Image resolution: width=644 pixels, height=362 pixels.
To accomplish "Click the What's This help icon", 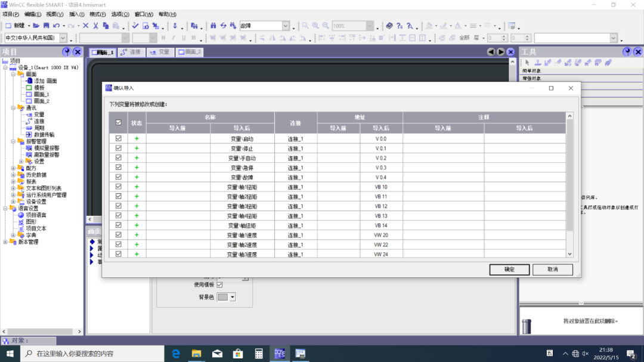I will (x=399, y=26).
